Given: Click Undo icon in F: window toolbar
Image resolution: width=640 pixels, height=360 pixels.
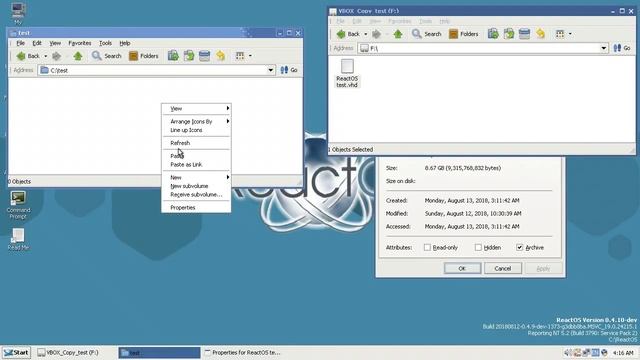Looking at the screenshot, I should (540, 33).
